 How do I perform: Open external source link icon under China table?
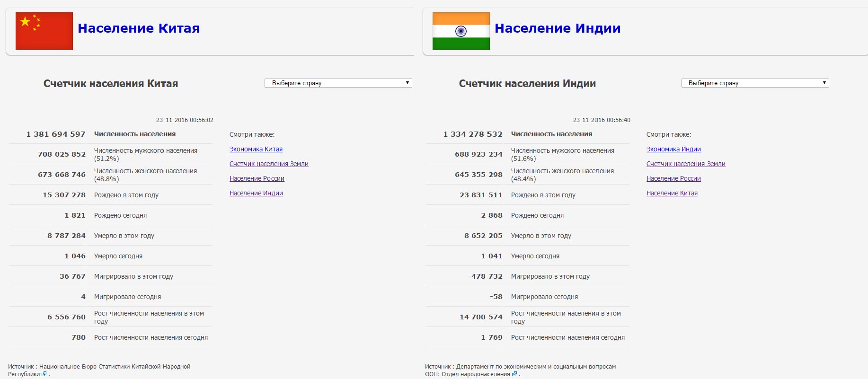click(44, 374)
